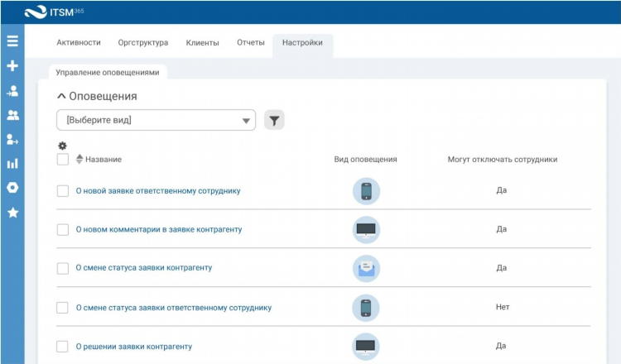Open the gear table settings icon
The width and height of the screenshot is (621, 364).
(62, 146)
